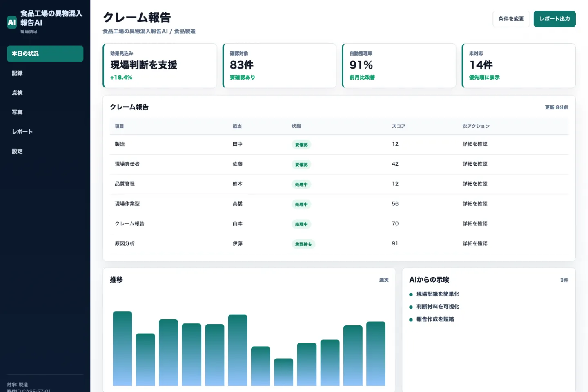The width and height of the screenshot is (588, 392).
Task: Open the 点検 sidebar section
Action: (45, 93)
